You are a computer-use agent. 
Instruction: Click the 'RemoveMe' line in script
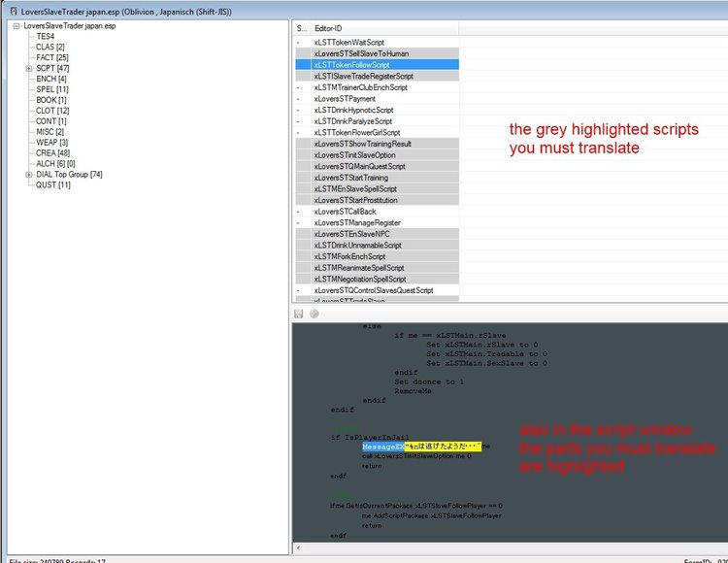pos(413,391)
